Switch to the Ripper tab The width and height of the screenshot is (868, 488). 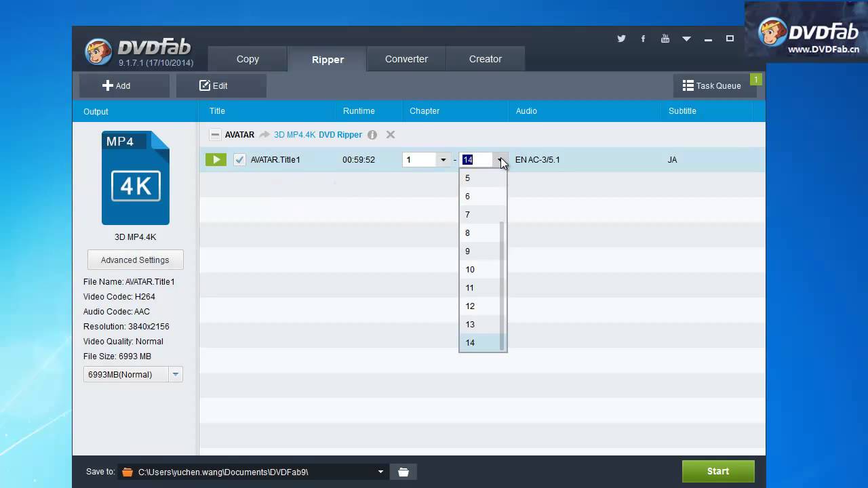[x=328, y=59]
